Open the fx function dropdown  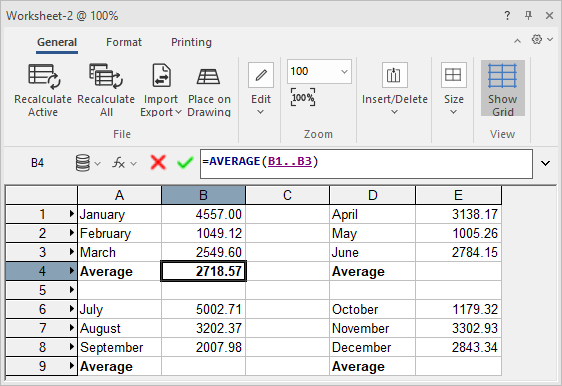tap(124, 163)
